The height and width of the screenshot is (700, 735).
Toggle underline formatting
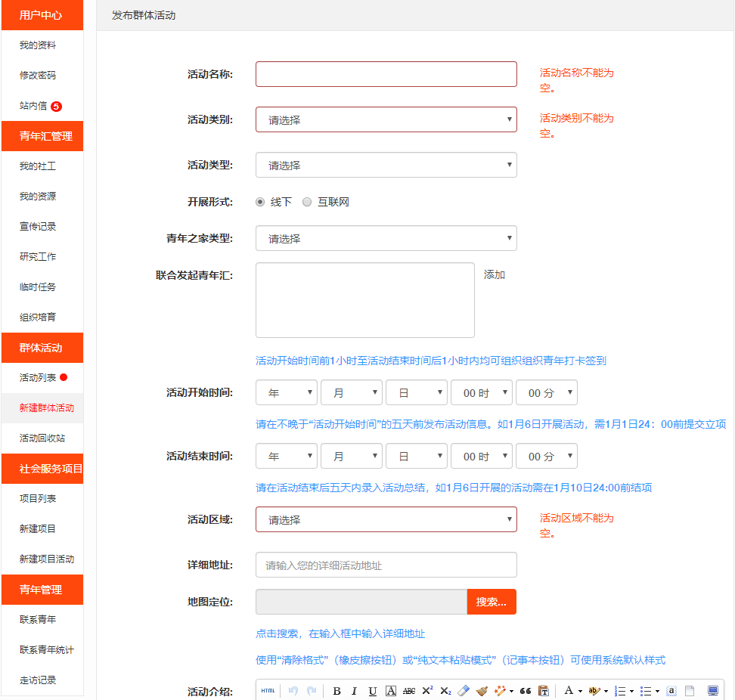373,691
